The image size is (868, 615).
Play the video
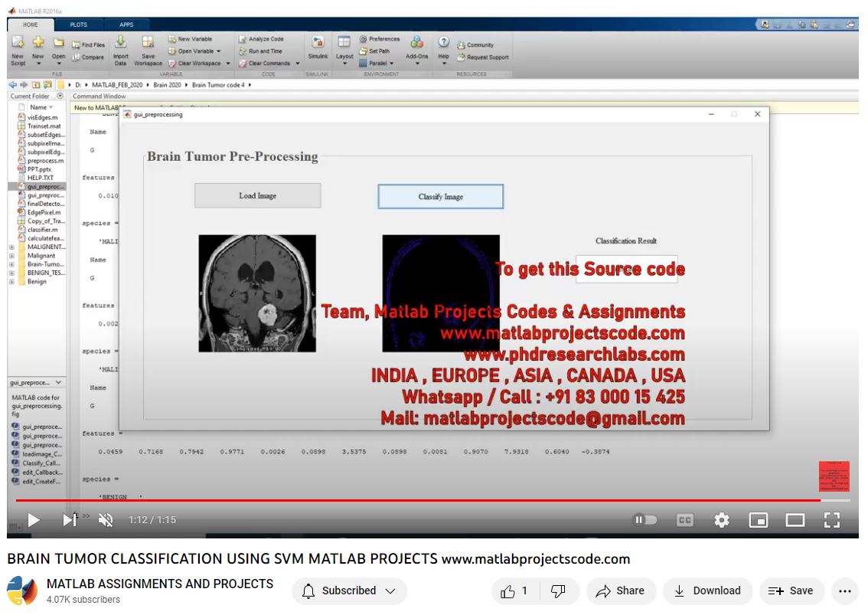point(33,520)
